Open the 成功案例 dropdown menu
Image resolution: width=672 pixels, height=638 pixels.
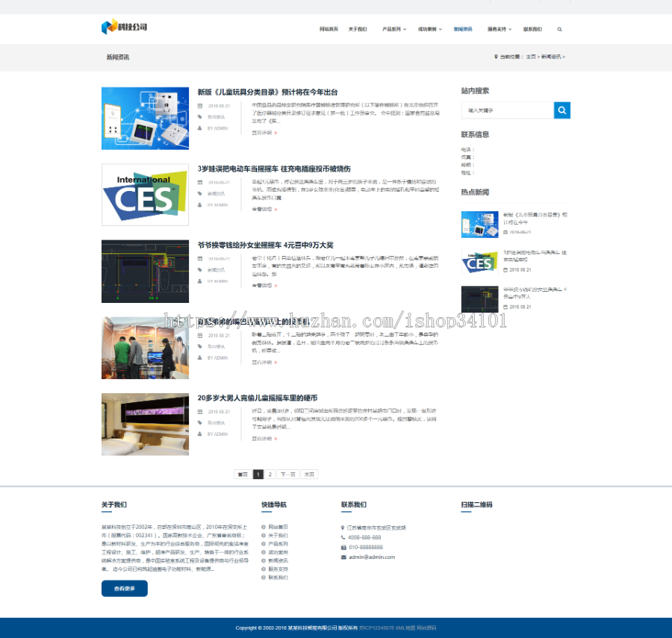430,29
